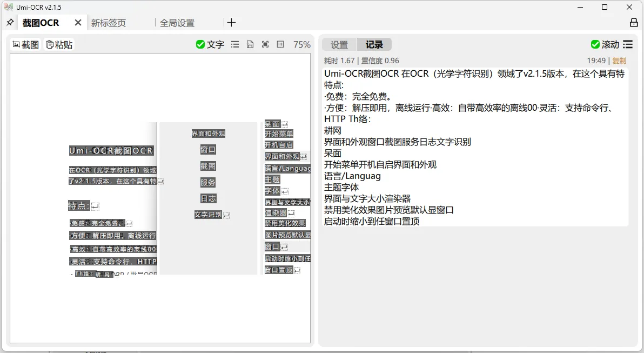Click the 窗口置顶 text box in preview image

click(x=279, y=270)
